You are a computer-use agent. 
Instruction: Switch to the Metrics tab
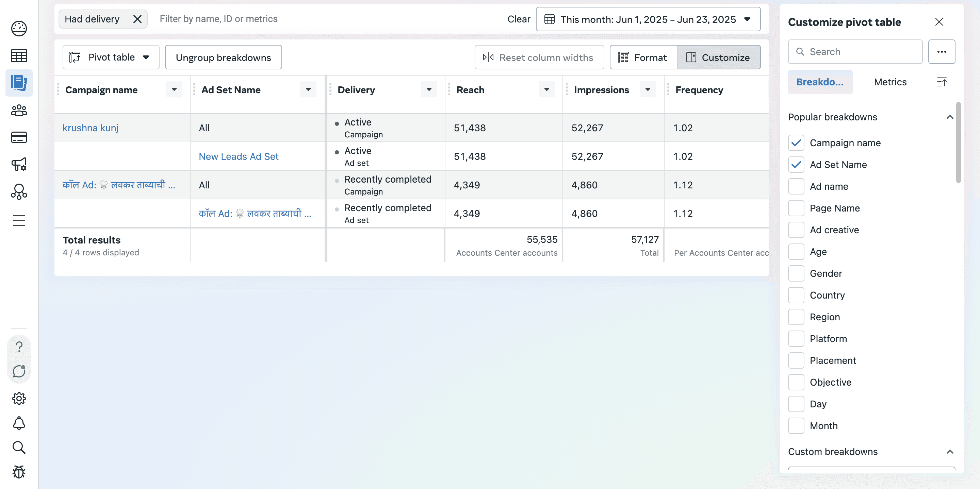(x=890, y=82)
